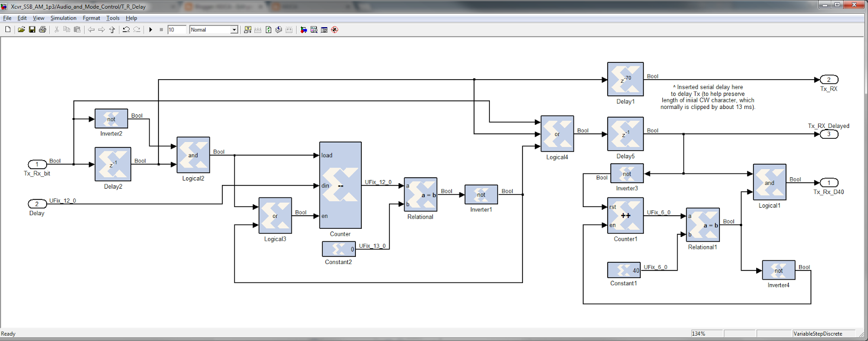This screenshot has width=868, height=341.
Task: Print the diagram with printer icon
Action: tap(42, 30)
